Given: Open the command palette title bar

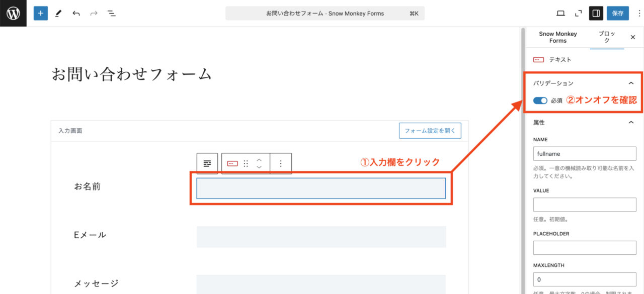Looking at the screenshot, I should click(x=325, y=14).
